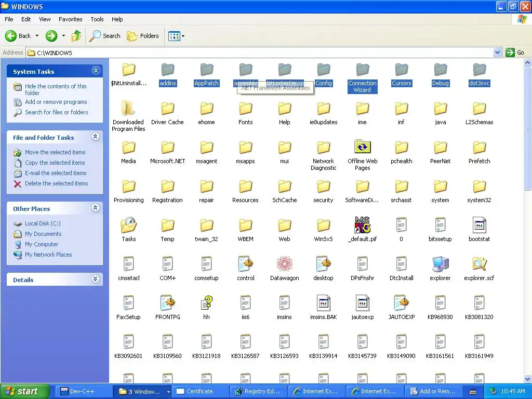Select the WinSxS folder icon
This screenshot has width=532, height=399.
point(323,225)
